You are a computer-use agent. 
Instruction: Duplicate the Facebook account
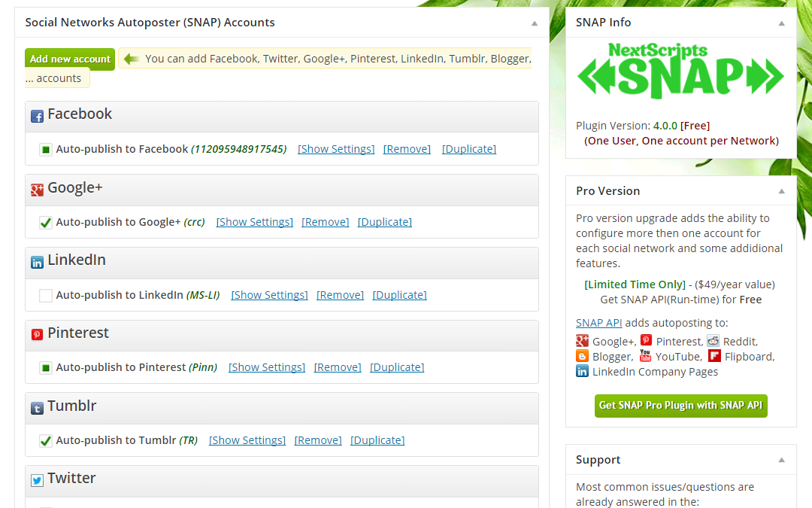pyautogui.click(x=469, y=149)
